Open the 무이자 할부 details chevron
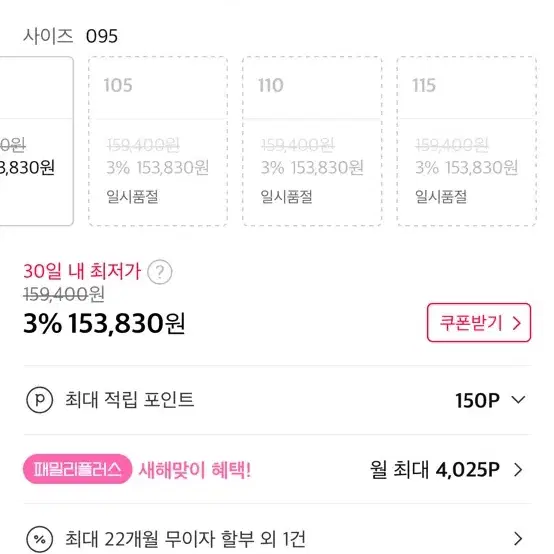This screenshot has width=554, height=554. (x=518, y=538)
